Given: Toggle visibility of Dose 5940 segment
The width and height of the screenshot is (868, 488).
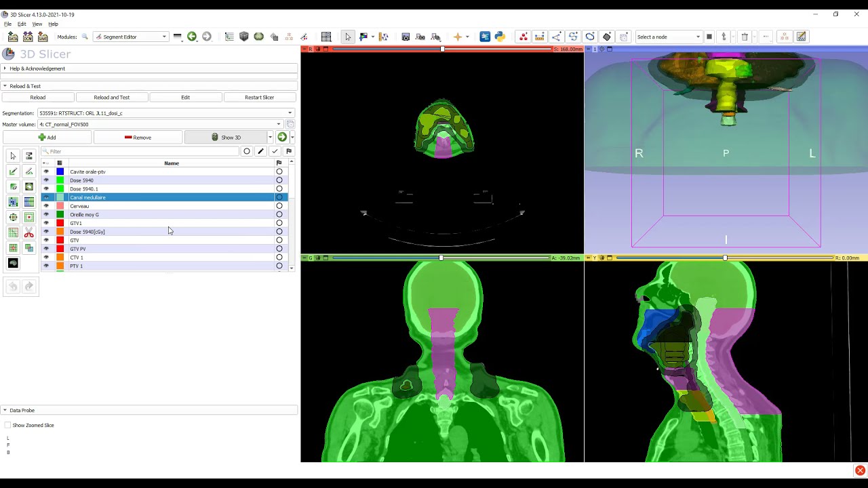Looking at the screenshot, I should [46, 180].
